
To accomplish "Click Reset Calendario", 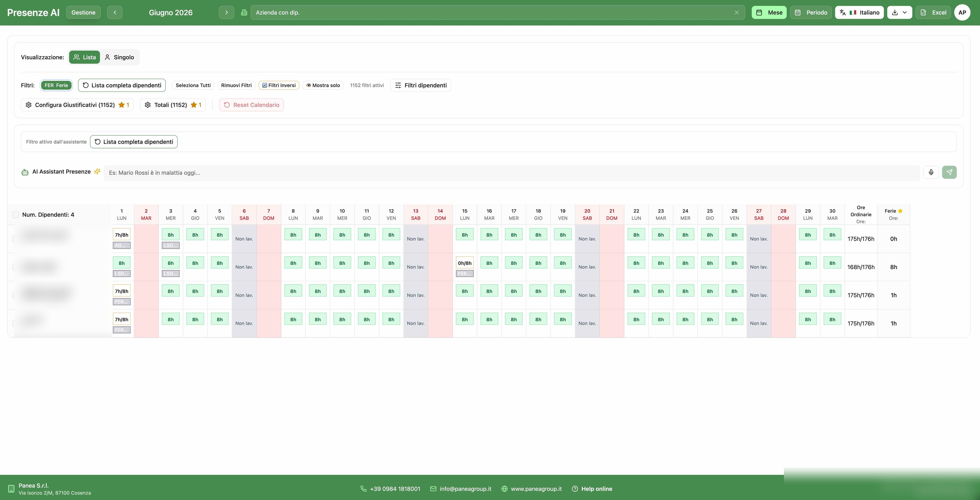I will [251, 105].
